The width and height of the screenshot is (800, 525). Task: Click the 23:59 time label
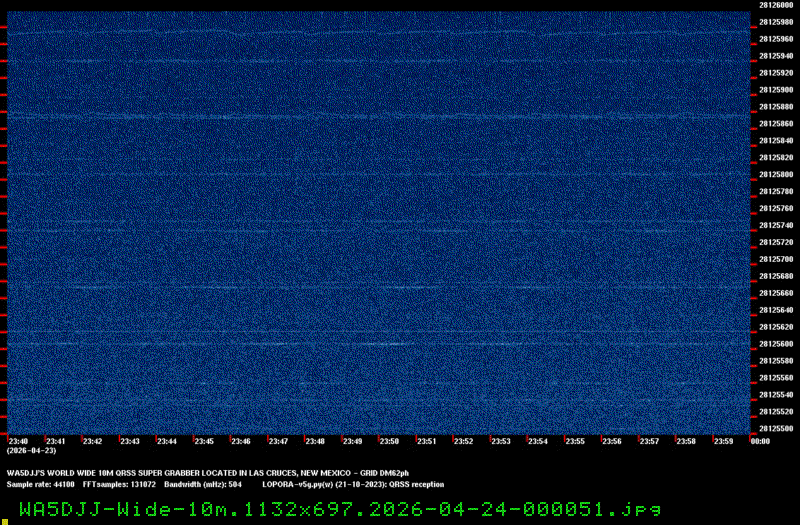click(722, 441)
